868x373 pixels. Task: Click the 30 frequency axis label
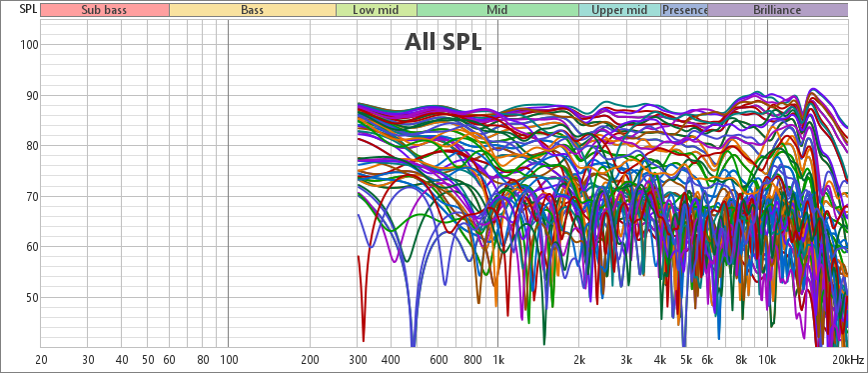(x=88, y=360)
